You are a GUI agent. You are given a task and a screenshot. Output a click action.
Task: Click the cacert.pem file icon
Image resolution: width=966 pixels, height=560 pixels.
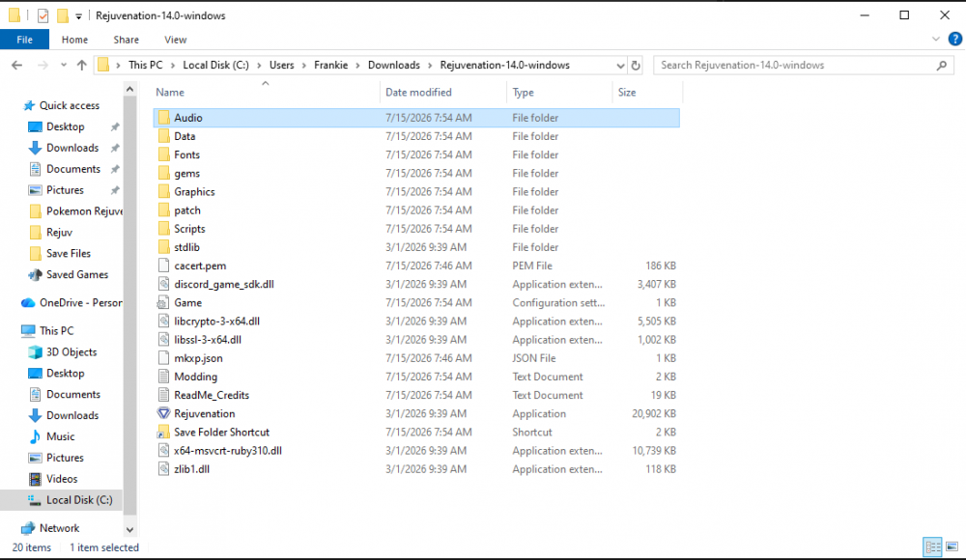pos(163,266)
